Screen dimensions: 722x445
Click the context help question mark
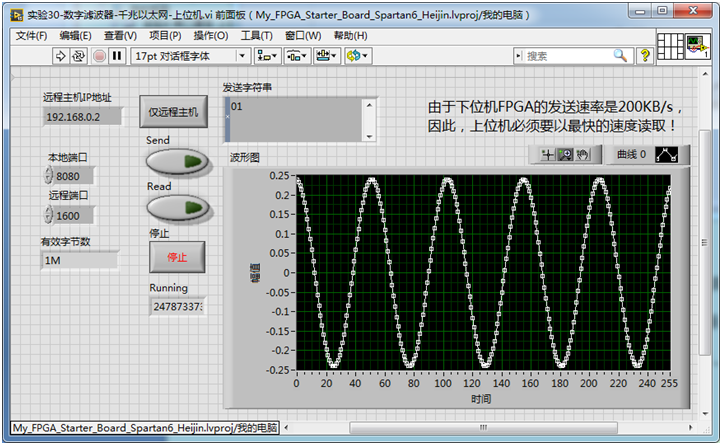(645, 56)
